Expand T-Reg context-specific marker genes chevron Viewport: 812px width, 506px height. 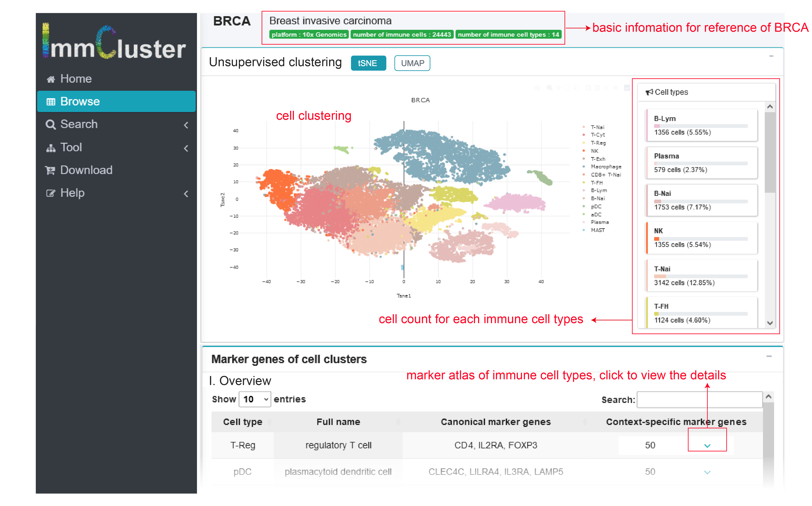tap(707, 446)
